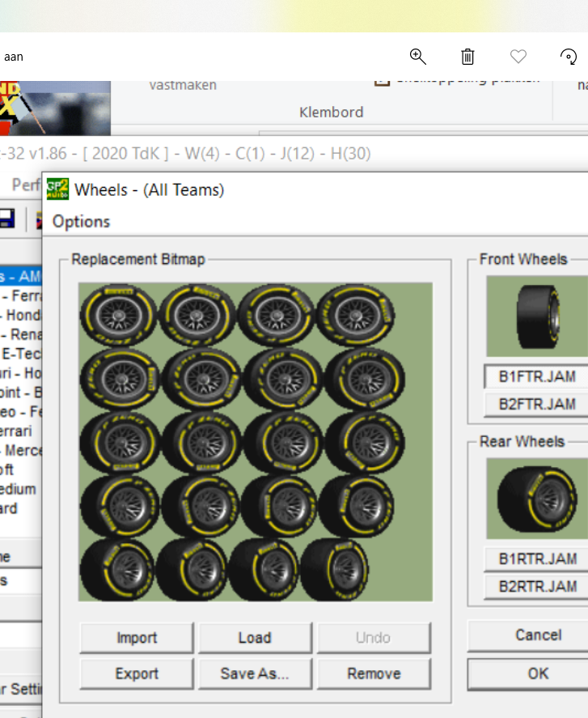Click the Remove button
This screenshot has height=718, width=588.
click(x=374, y=673)
